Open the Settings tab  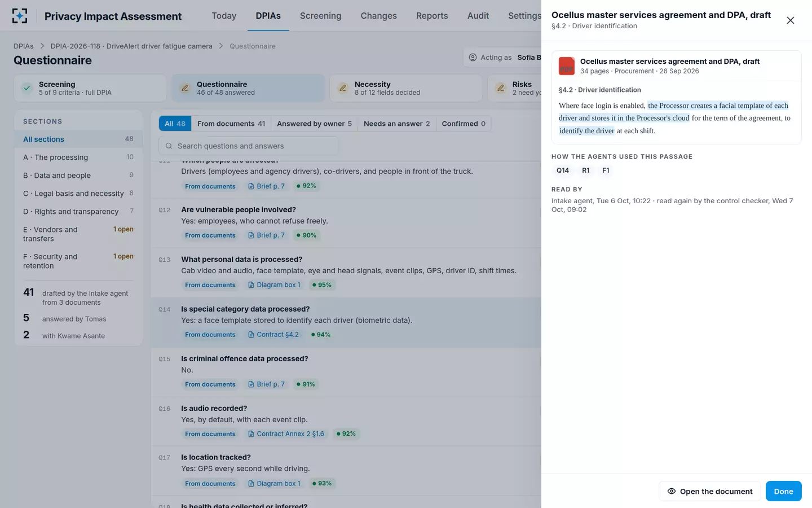coord(524,16)
